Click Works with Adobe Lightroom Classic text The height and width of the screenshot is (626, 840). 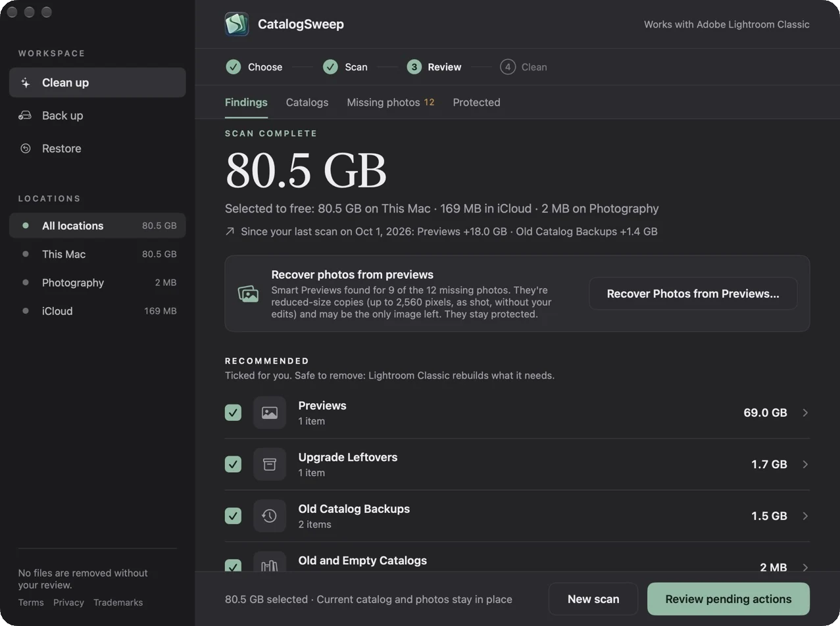727,24
